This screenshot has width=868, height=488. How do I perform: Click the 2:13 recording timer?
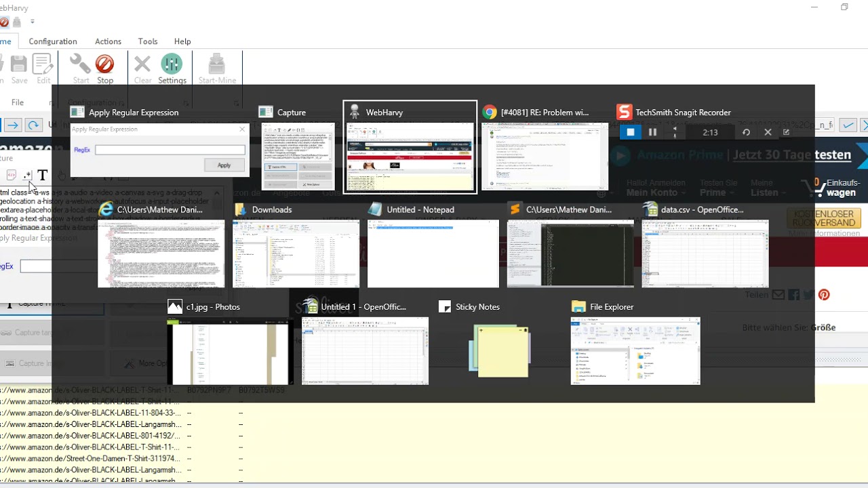click(710, 132)
